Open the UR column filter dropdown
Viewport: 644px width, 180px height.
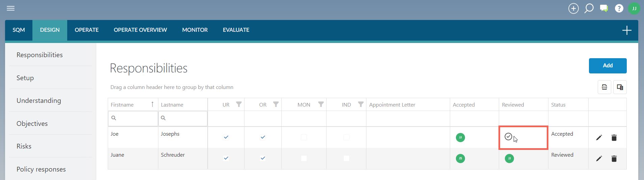point(239,105)
